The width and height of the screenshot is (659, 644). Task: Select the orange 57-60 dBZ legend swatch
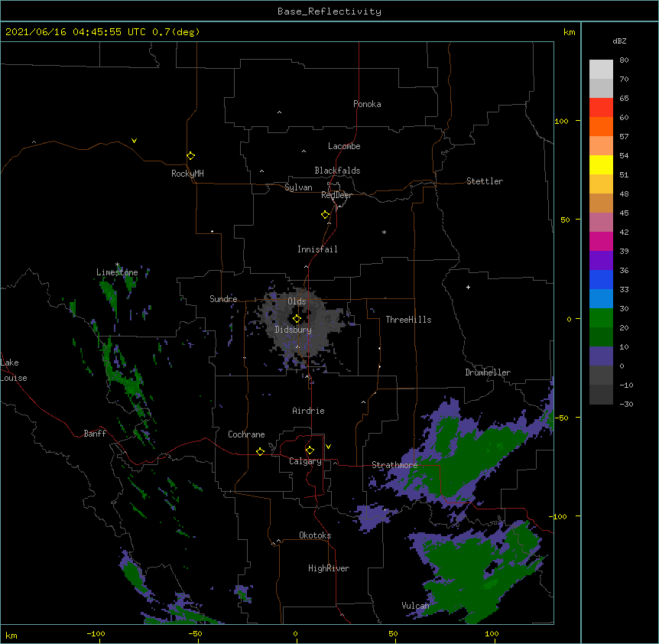[x=601, y=126]
